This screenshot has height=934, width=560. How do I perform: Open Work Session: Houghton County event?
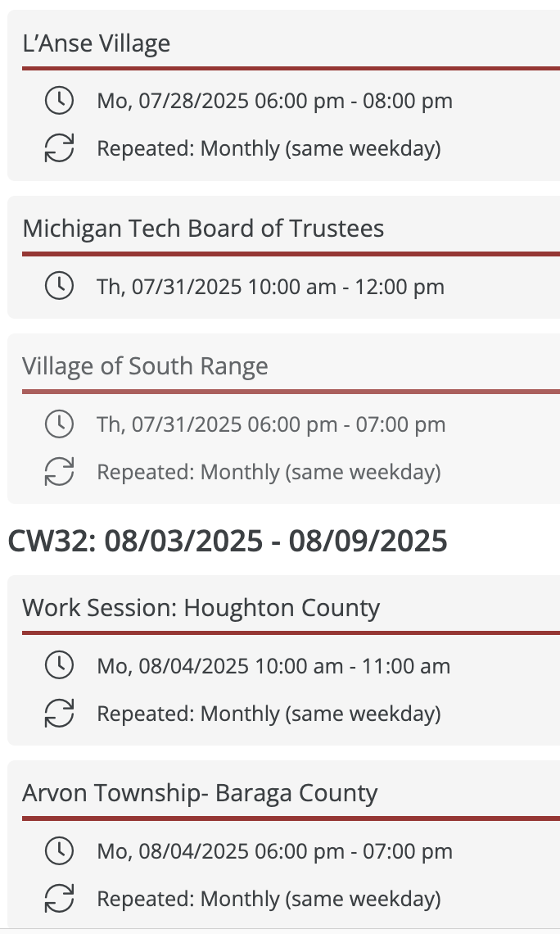point(201,608)
